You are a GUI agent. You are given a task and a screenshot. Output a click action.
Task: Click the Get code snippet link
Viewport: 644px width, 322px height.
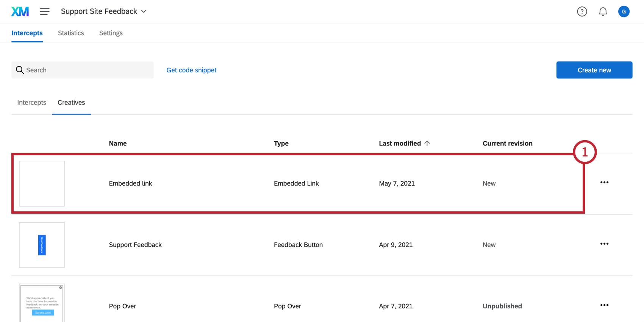pos(191,70)
